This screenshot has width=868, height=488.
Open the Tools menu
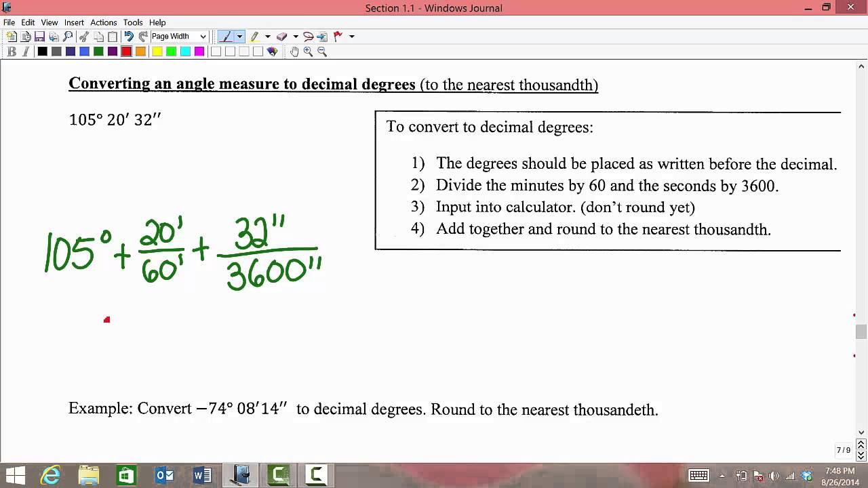coord(133,22)
